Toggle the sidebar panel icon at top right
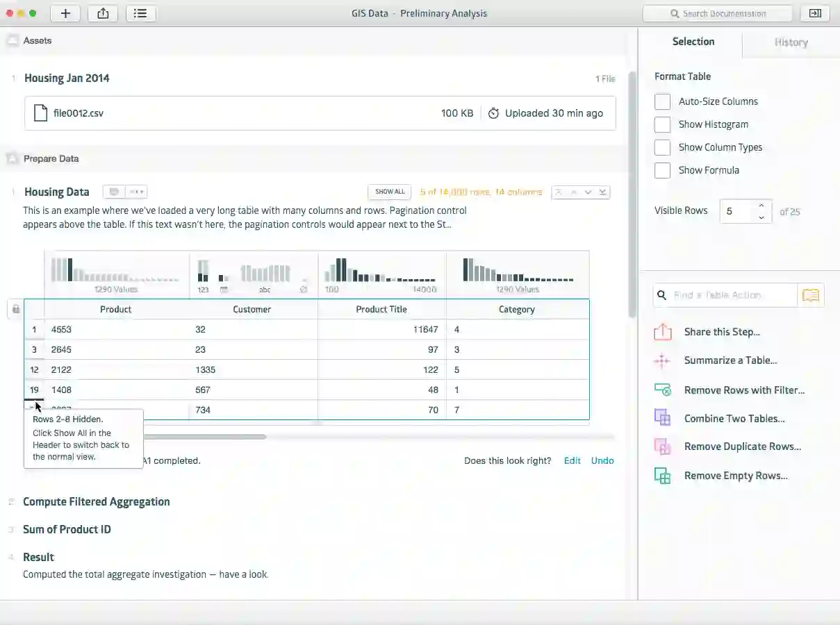Screen dimensions: 840x625 816,13
